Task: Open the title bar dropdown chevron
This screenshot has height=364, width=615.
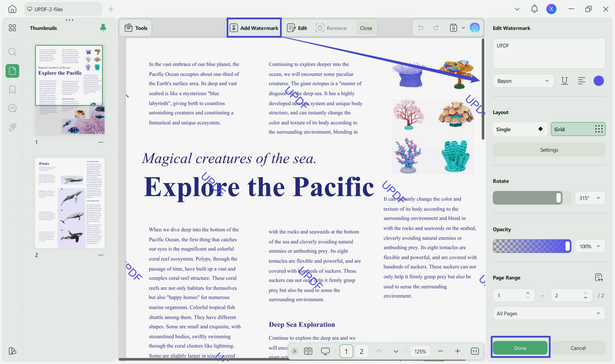Action: [517, 9]
